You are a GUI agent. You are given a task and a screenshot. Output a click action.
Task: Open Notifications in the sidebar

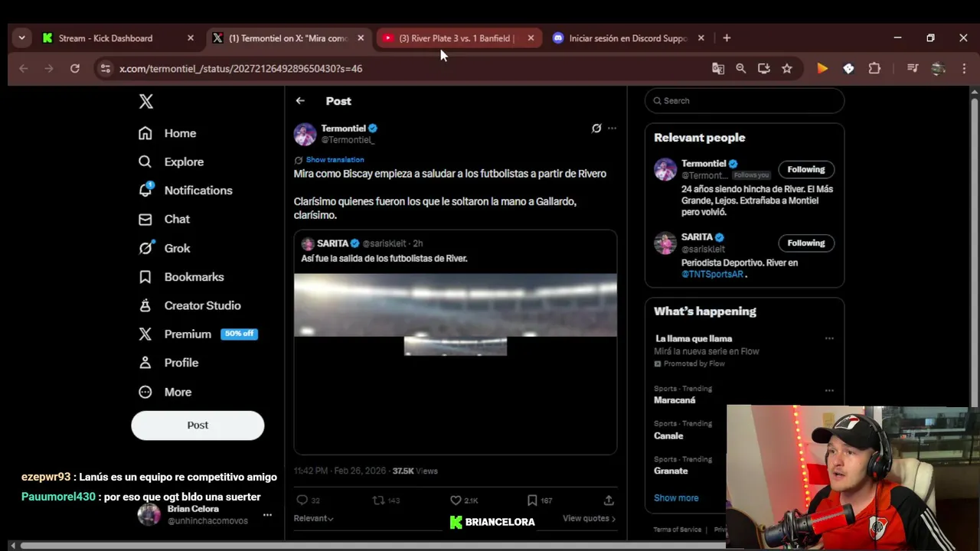pyautogui.click(x=185, y=190)
